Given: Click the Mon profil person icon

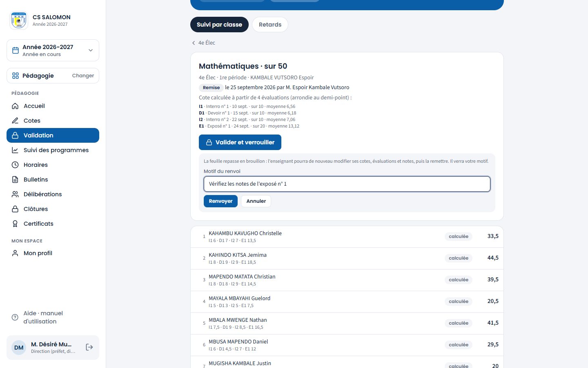Looking at the screenshot, I should click(15, 253).
